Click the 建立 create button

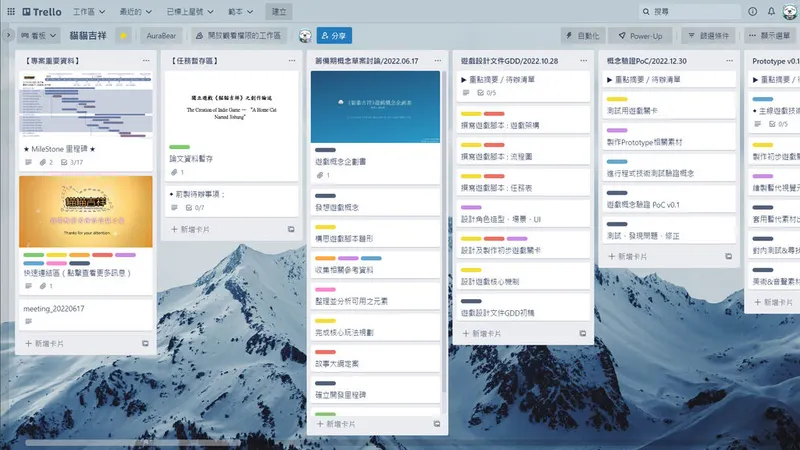point(279,11)
